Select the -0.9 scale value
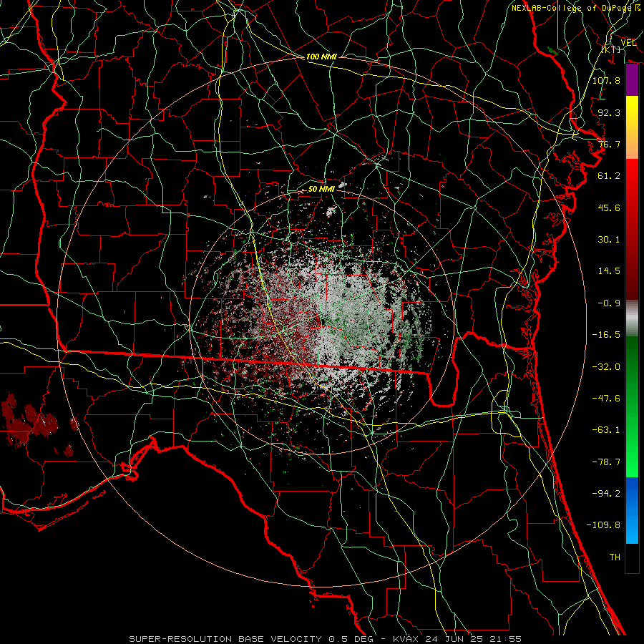 pos(609,303)
